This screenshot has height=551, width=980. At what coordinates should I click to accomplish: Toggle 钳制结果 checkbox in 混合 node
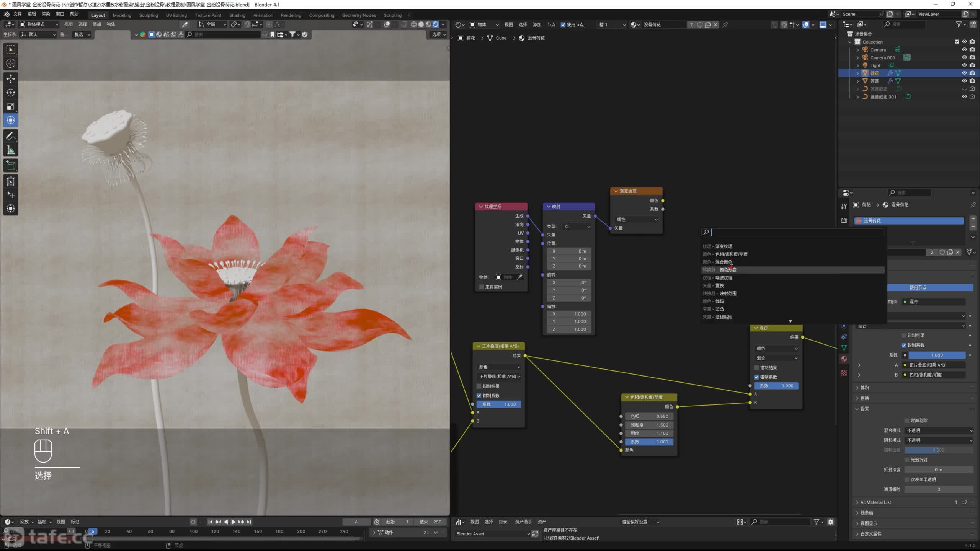(756, 368)
